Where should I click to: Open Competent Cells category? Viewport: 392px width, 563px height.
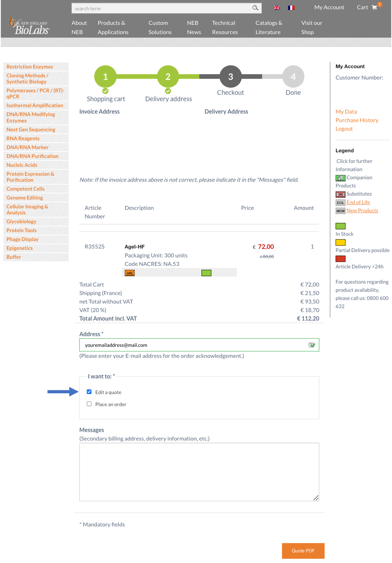coord(36,189)
